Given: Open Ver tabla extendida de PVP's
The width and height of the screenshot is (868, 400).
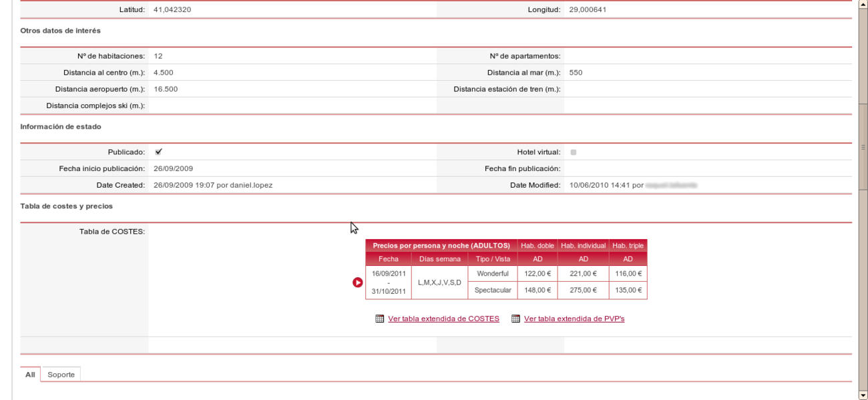Looking at the screenshot, I should 575,319.
